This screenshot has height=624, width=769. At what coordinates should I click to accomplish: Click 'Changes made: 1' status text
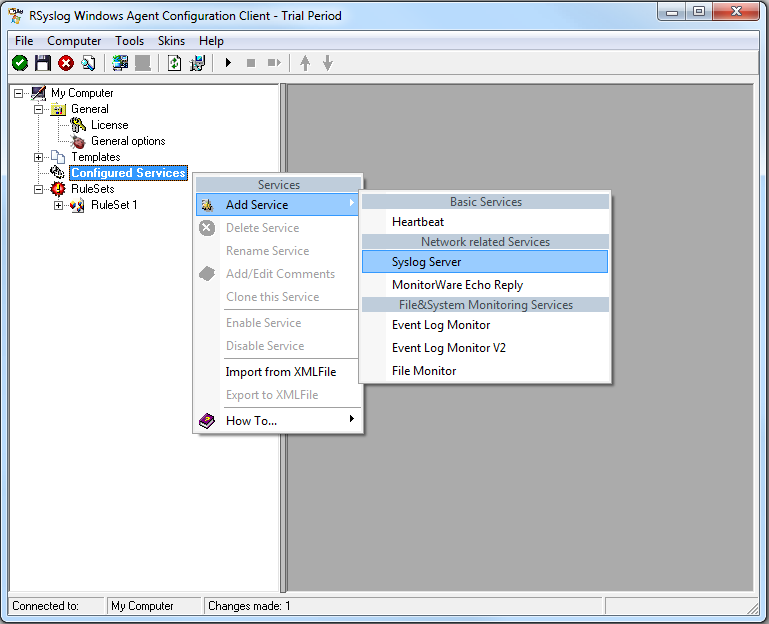pyautogui.click(x=249, y=606)
